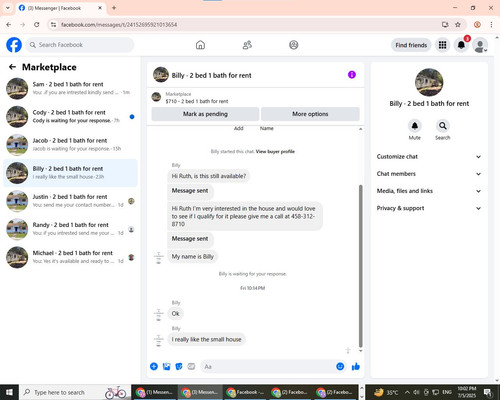Open the Cody conversation
The width and height of the screenshot is (500, 400).
[70, 117]
